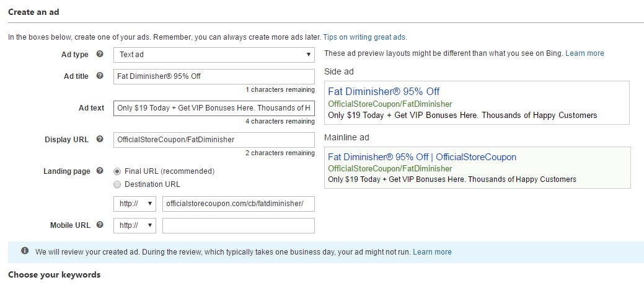Click the info icon in review notice
Viewport: 644px width, 285px height.
(x=25, y=251)
